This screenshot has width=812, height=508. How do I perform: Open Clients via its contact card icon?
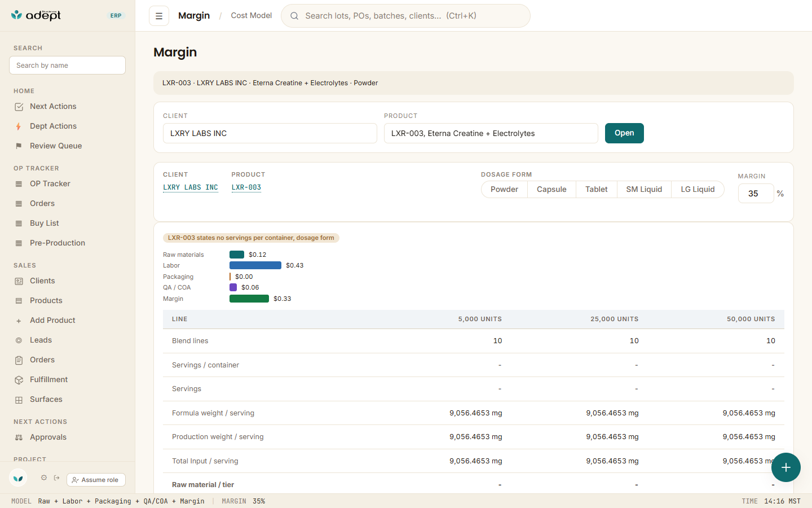coord(19,281)
